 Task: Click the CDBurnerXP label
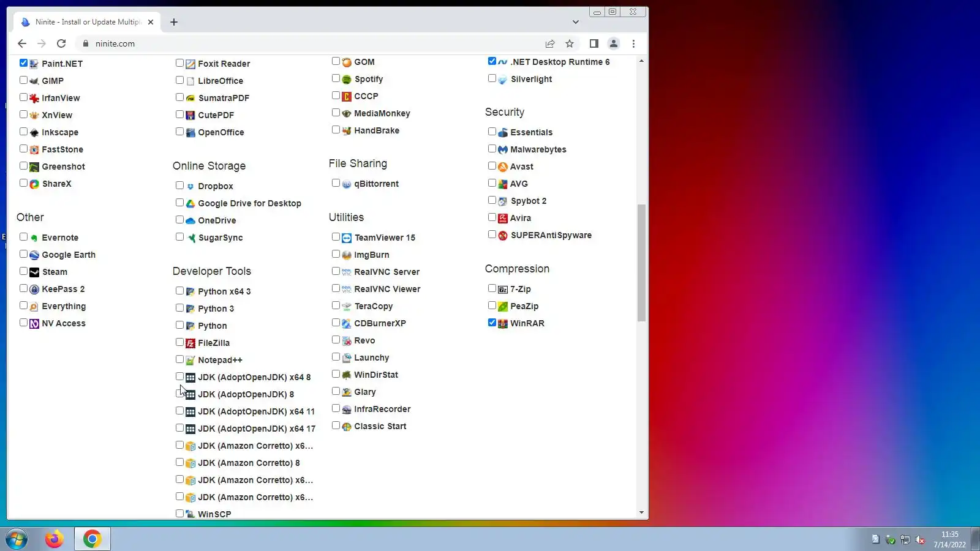click(x=380, y=323)
